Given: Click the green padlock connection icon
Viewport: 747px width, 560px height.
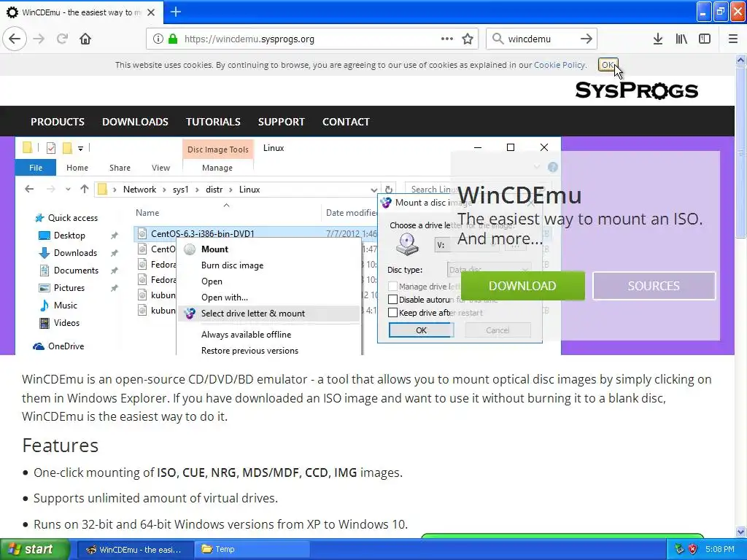Looking at the screenshot, I should (x=173, y=39).
